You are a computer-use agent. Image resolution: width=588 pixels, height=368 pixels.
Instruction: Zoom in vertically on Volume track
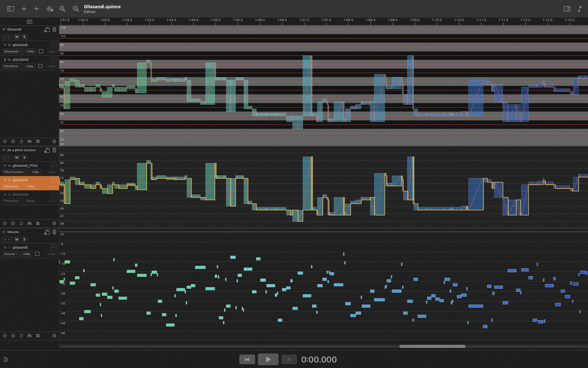13,336
